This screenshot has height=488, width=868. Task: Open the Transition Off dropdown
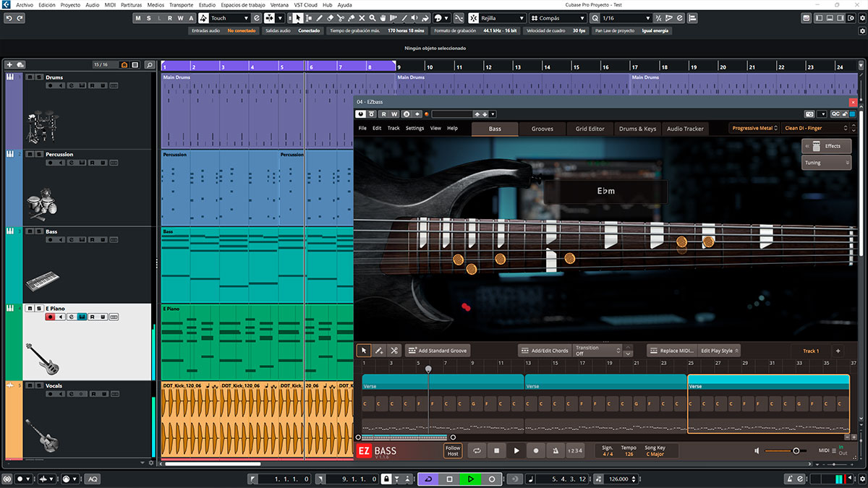[597, 351]
